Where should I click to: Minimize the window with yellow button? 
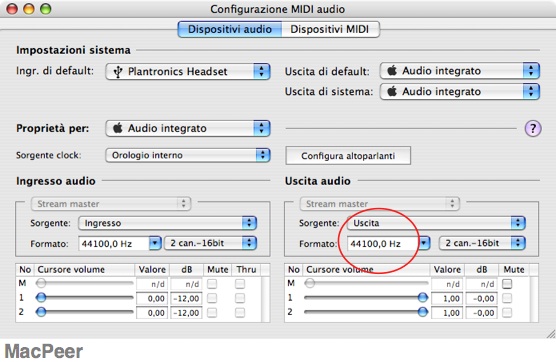(x=29, y=9)
